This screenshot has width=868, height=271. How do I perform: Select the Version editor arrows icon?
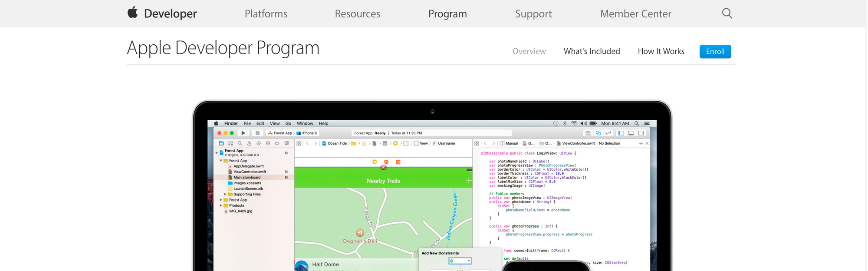tap(608, 133)
